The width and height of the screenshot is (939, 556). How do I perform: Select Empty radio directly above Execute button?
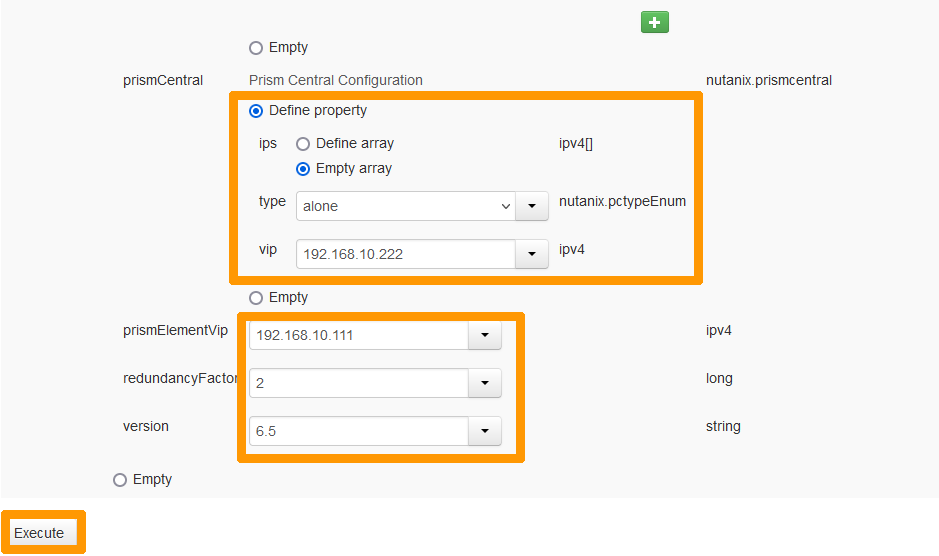(x=120, y=480)
